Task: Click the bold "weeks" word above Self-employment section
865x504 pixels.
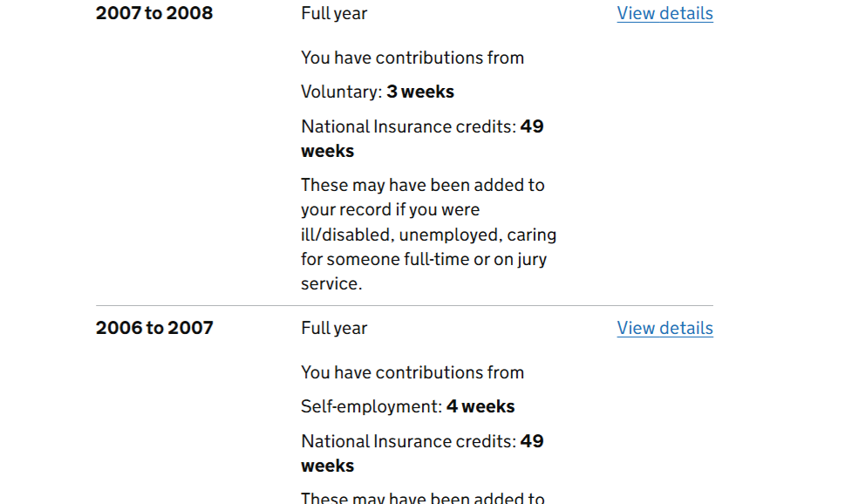Action: 327,151
